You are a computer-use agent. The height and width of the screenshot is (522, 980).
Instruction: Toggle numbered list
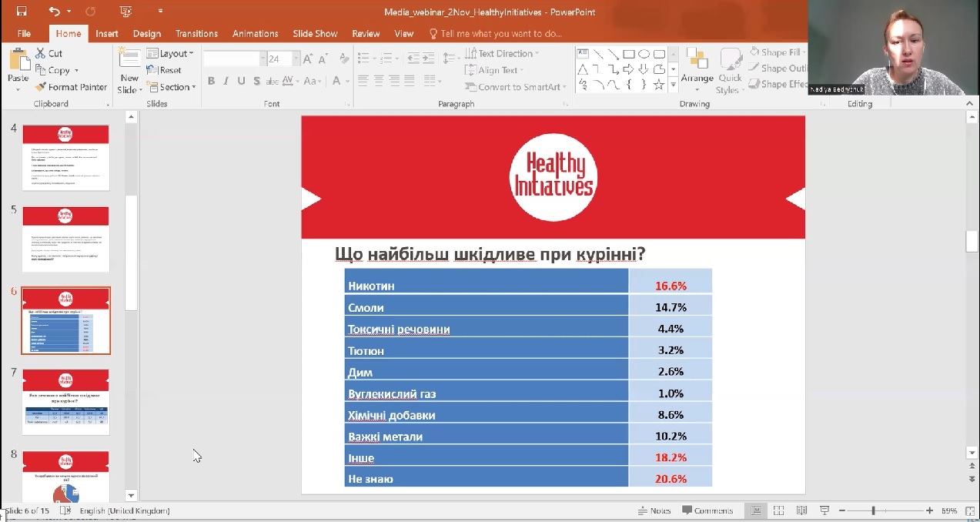[387, 59]
